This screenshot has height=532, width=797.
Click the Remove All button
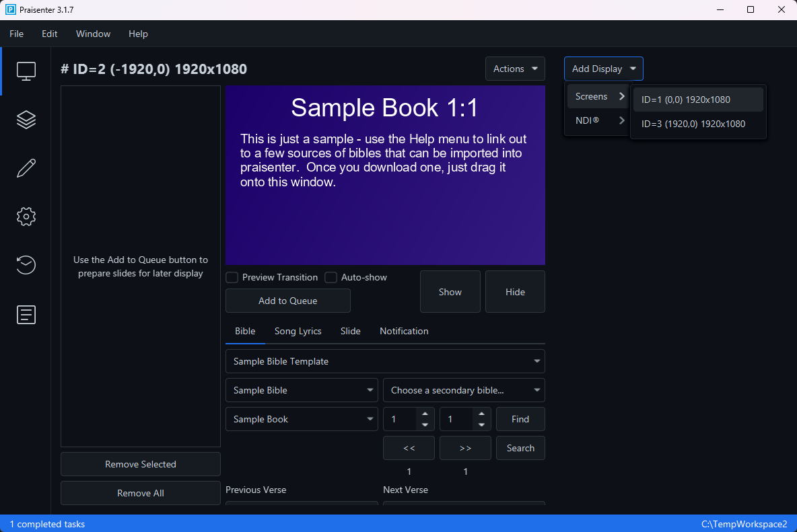point(140,493)
